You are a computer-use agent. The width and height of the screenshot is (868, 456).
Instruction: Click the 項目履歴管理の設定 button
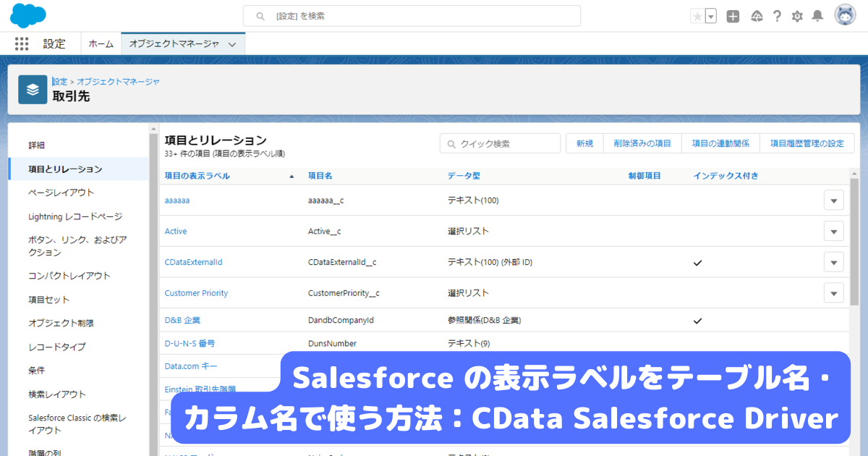pyautogui.click(x=807, y=143)
